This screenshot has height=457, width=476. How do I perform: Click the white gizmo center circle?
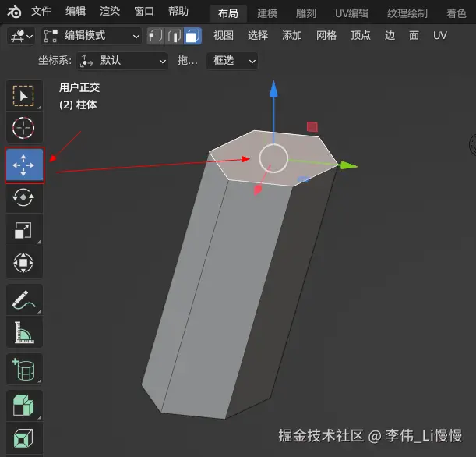(273, 158)
